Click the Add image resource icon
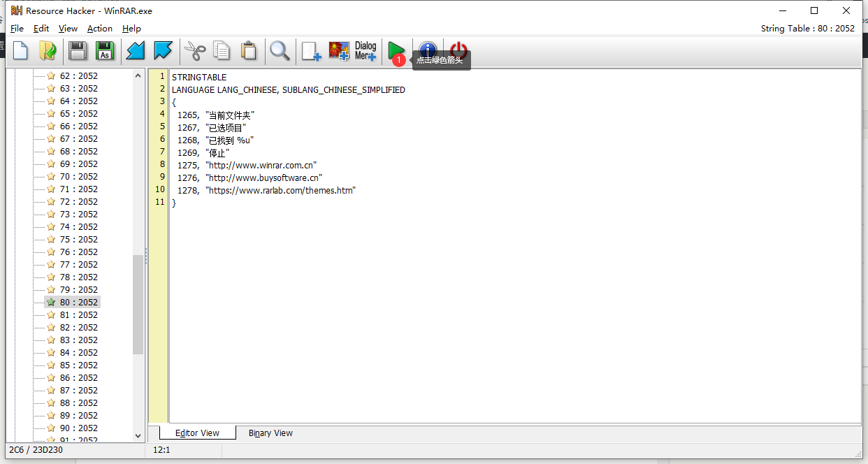 click(339, 51)
